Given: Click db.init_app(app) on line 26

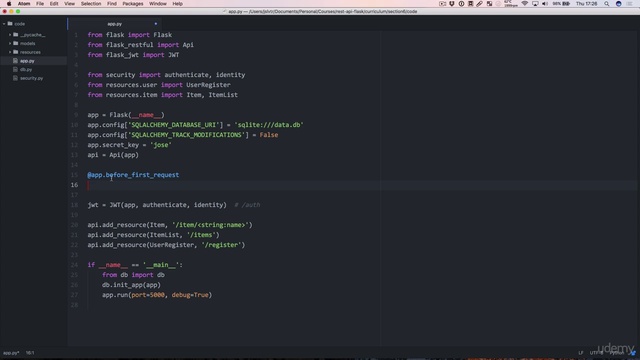Looking at the screenshot, I should pos(131,285).
